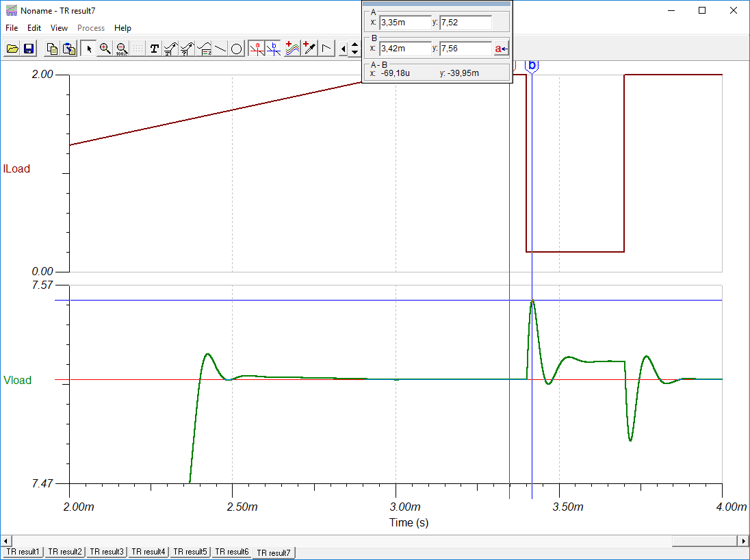Switch to TR result5 tab
Image resolution: width=750 pixels, height=560 pixels.
(190, 552)
